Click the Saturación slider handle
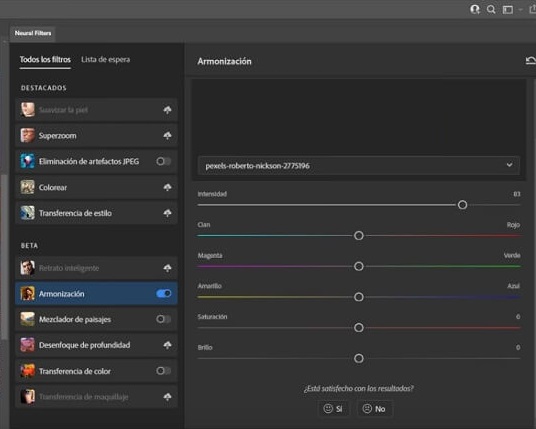This screenshot has height=429, width=536. pos(359,328)
